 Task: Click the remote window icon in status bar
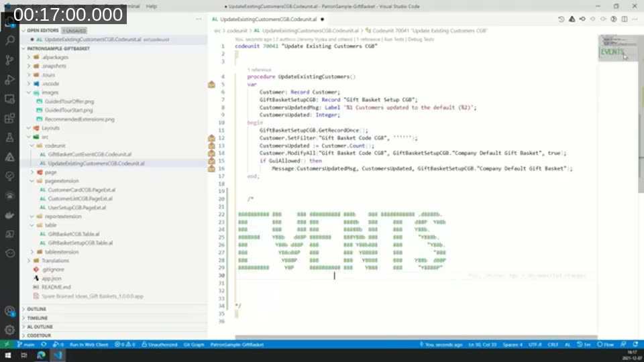click(x=6, y=345)
